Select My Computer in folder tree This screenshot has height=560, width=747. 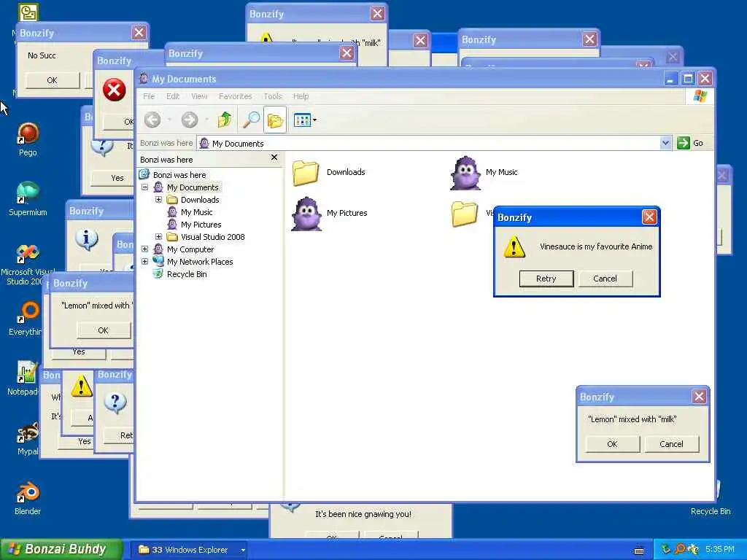[190, 249]
